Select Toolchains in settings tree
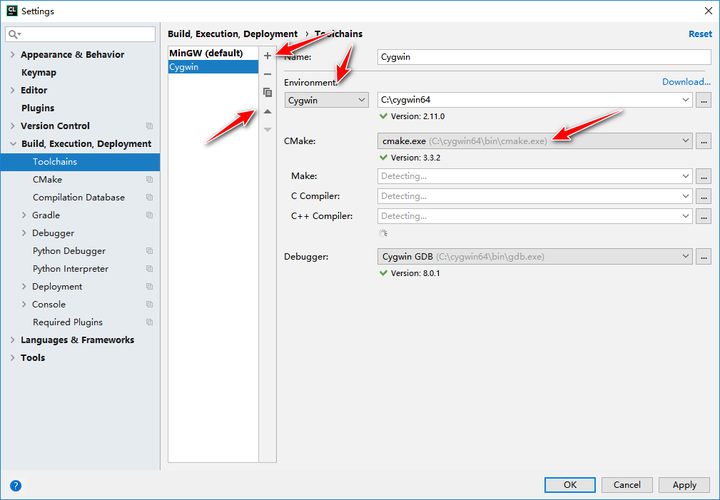 (x=80, y=162)
